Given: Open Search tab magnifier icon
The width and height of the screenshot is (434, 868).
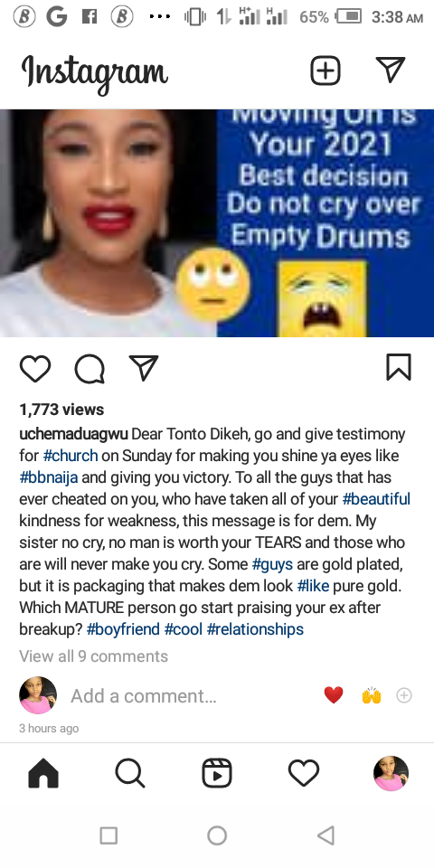Looking at the screenshot, I should 130,773.
